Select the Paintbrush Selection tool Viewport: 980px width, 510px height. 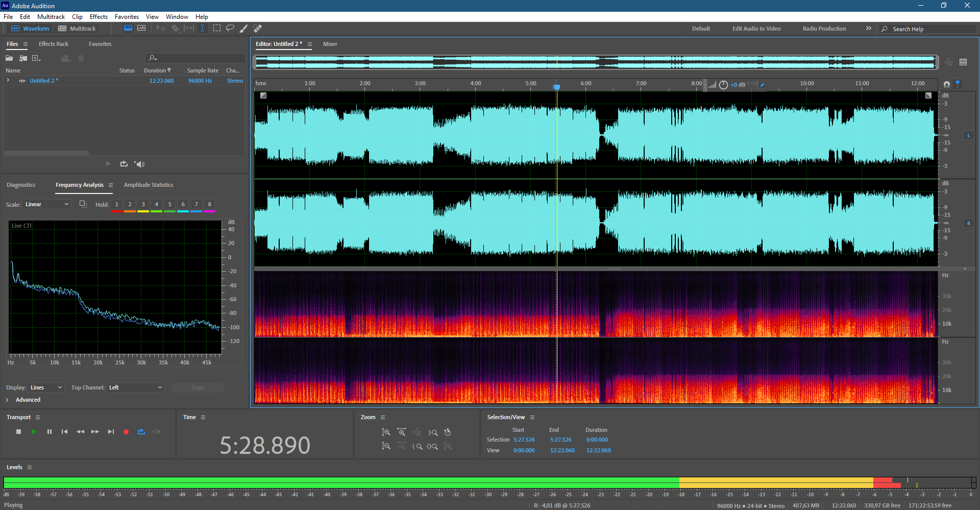click(244, 28)
